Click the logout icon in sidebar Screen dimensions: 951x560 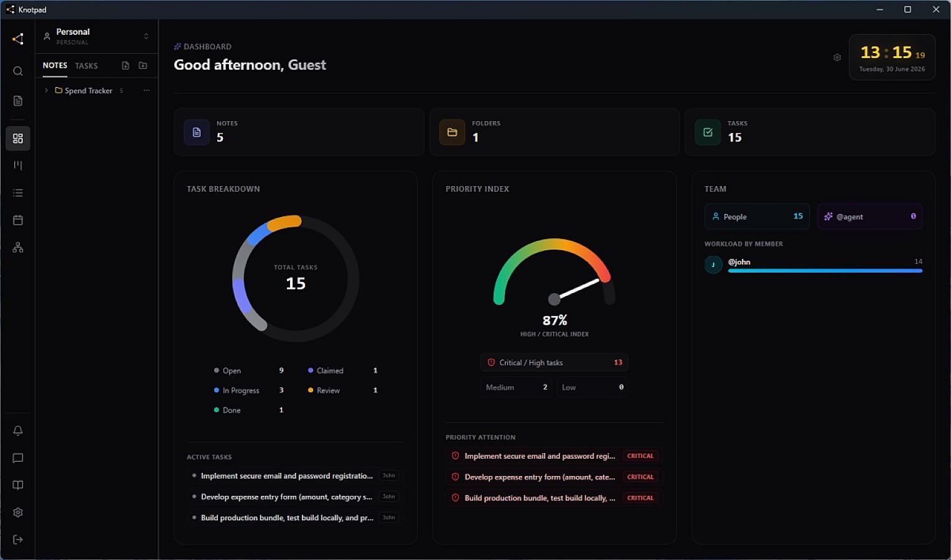(18, 539)
